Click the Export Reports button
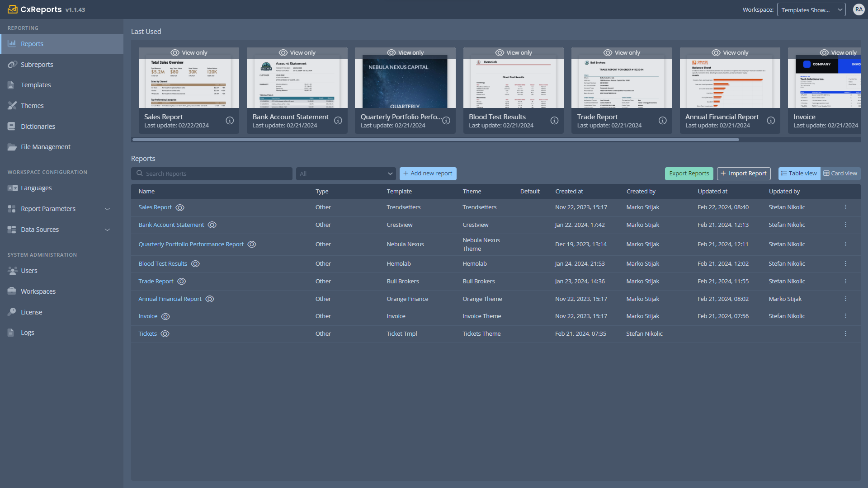 tap(689, 173)
